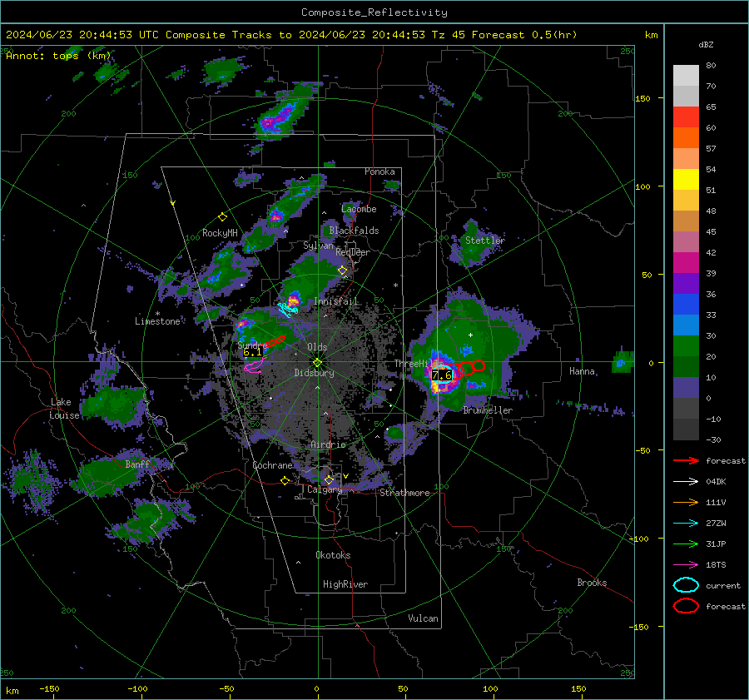Click the yellow diamond marker beside RedDeer
This screenshot has height=700, width=749.
[x=342, y=271]
